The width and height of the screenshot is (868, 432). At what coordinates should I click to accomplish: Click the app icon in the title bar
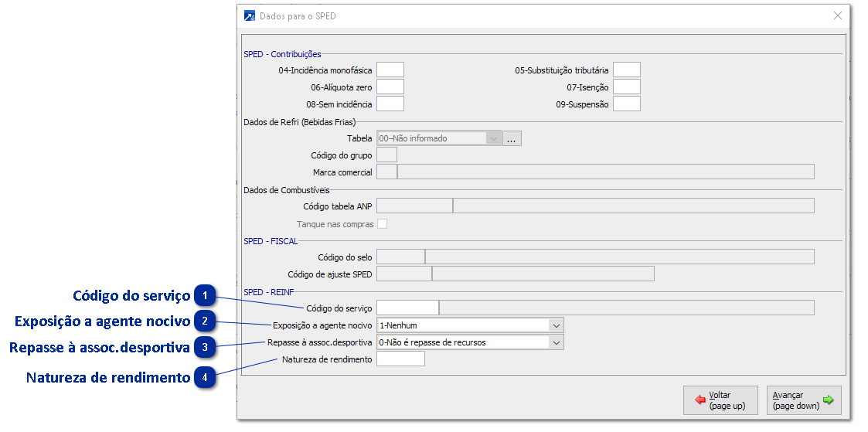click(x=250, y=15)
